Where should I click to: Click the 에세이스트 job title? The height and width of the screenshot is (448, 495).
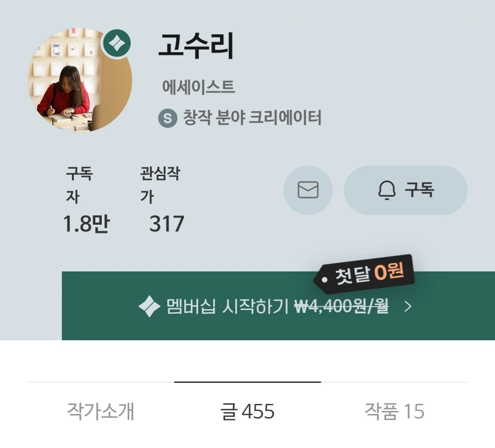point(198,87)
